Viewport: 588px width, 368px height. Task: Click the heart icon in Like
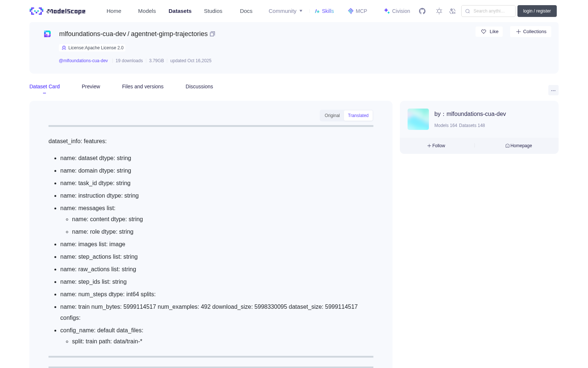pos(484,32)
